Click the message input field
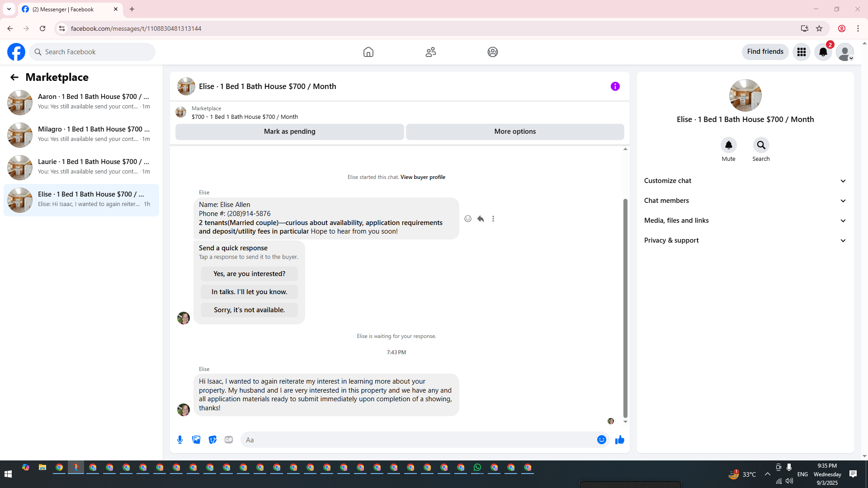The image size is (868, 488). tap(419, 440)
